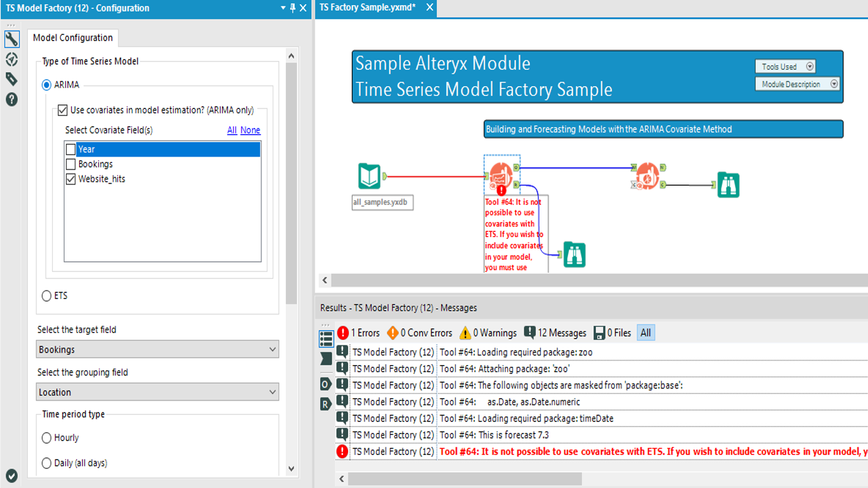
Task: Click the configuration panel vertical scrollbar thumb
Action: click(x=291, y=184)
